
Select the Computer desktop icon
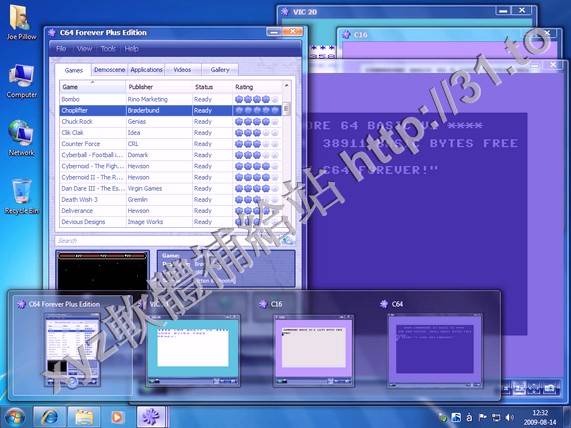21,81
